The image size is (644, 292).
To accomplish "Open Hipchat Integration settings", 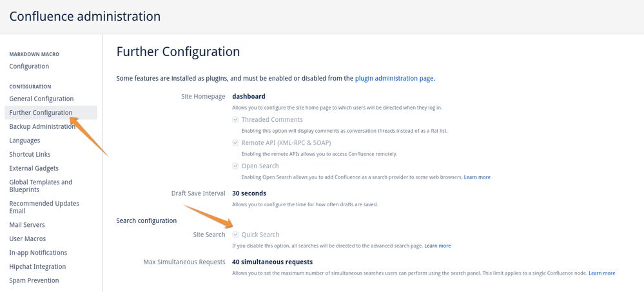I will click(37, 266).
